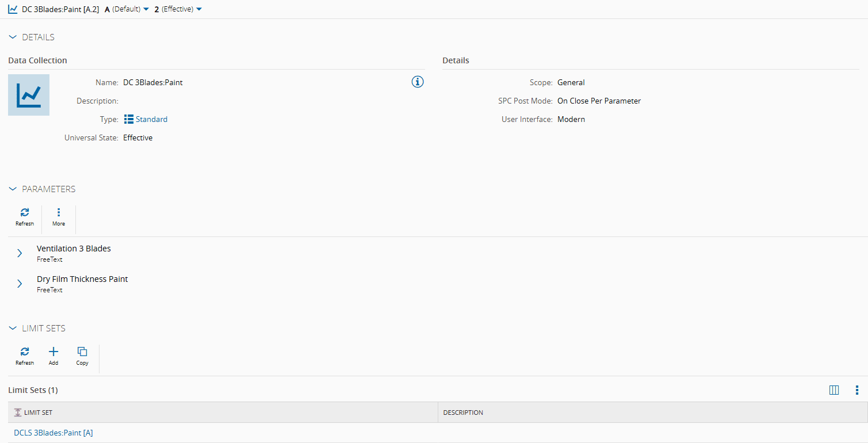Collapse the PARAMETERS section
Image resolution: width=868 pixels, height=443 pixels.
(13, 189)
